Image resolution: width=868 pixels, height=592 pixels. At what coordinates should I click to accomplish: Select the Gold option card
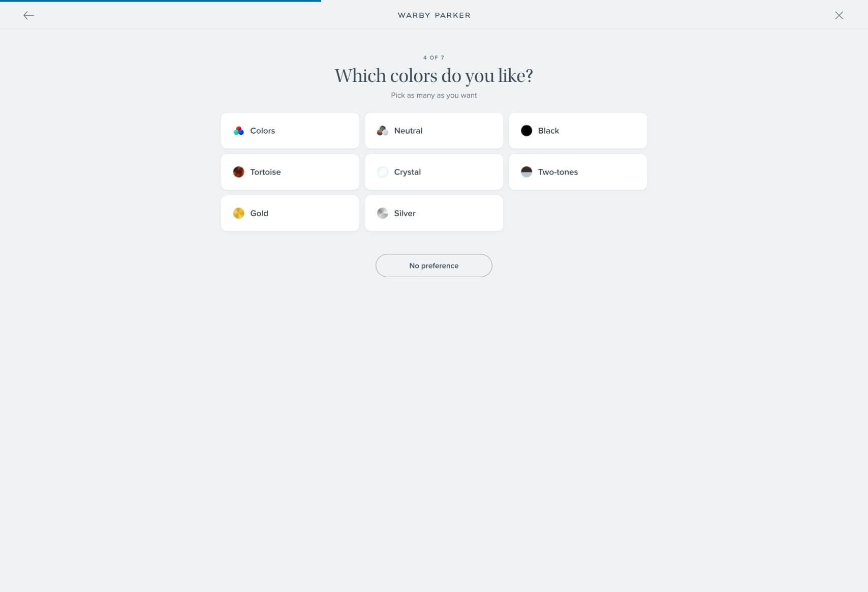(290, 213)
